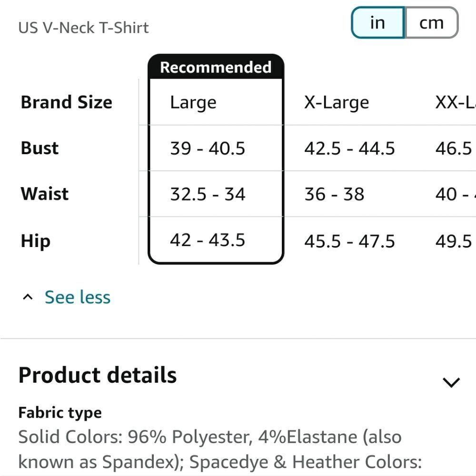Select the Waist row label

44,194
